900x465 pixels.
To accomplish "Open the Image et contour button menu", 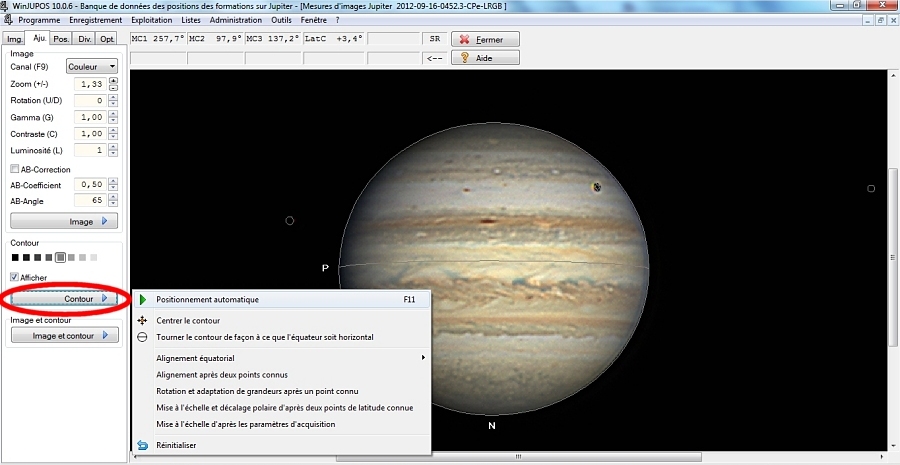I will pyautogui.click(x=65, y=336).
